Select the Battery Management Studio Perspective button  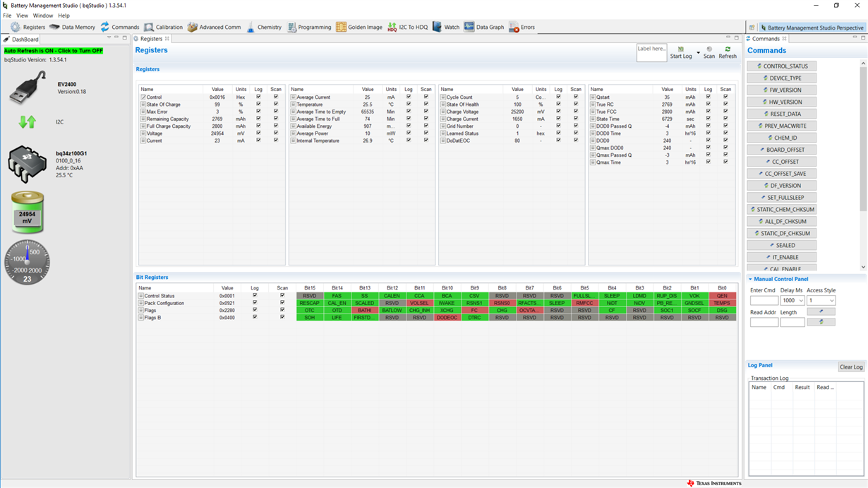tap(812, 28)
